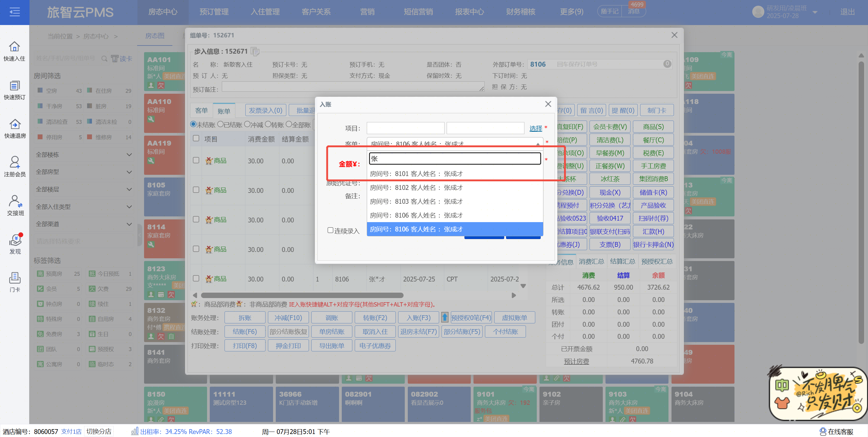This screenshot has height=437, width=868.
Task: Open the 预订管理 menu
Action: (214, 12)
